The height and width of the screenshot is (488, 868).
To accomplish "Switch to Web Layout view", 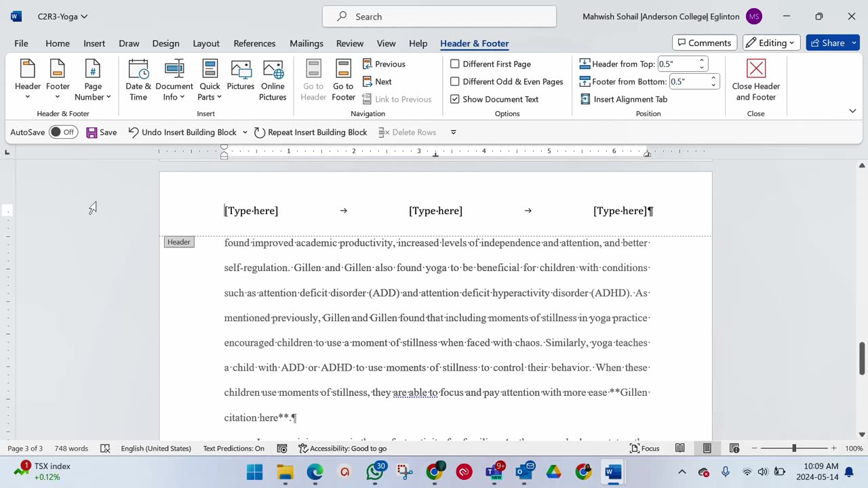I will coord(734,448).
